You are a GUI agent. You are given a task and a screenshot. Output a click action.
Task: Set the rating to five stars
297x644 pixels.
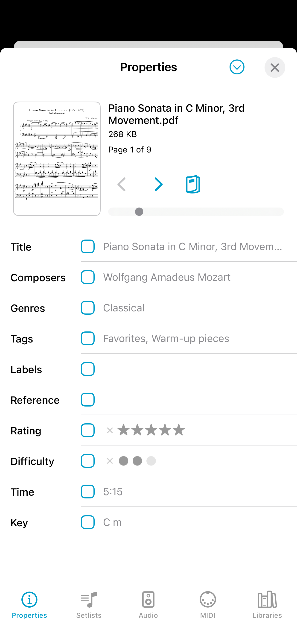coord(179,430)
